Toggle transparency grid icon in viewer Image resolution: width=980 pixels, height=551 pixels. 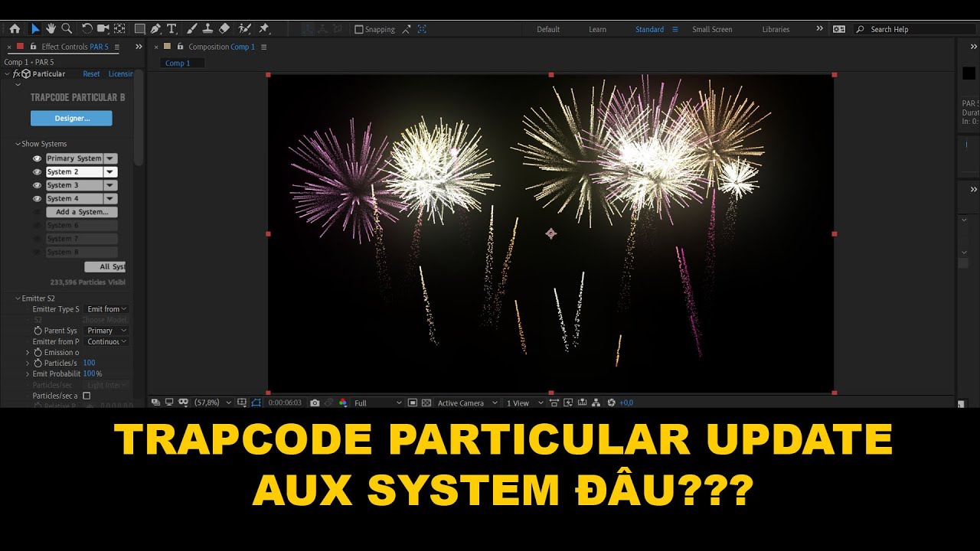pos(426,403)
